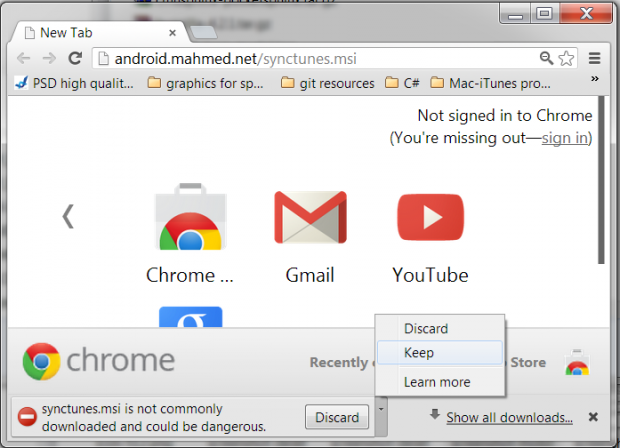Open the Chrome Web Store app icon
Screen dimensions: 620x448
191,216
